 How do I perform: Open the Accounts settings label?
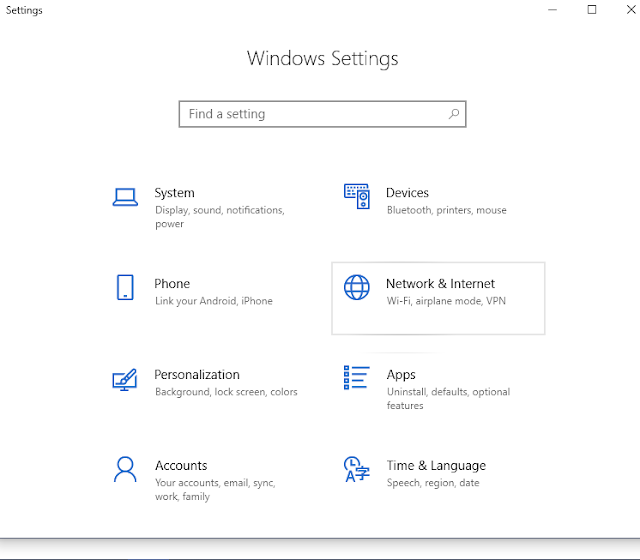point(181,466)
